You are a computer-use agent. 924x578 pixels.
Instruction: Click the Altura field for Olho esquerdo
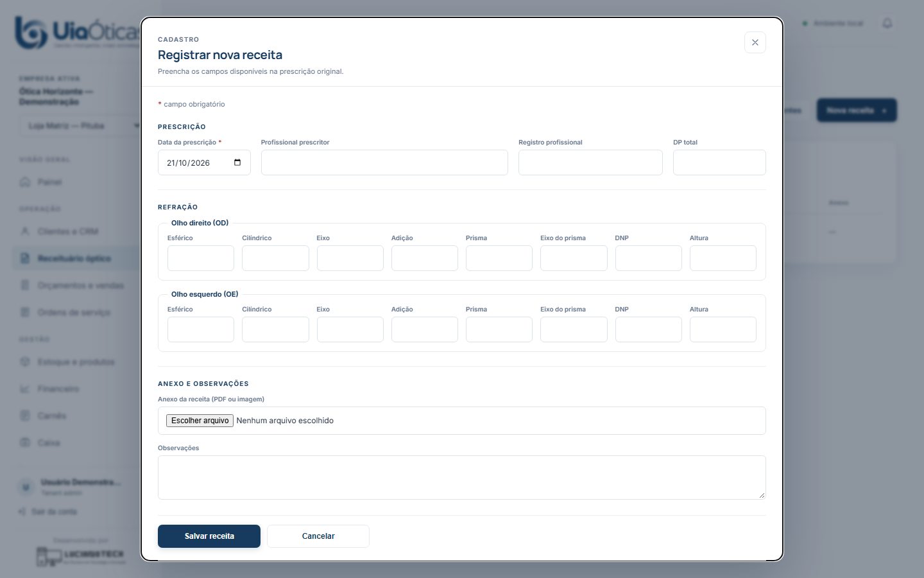tap(723, 329)
